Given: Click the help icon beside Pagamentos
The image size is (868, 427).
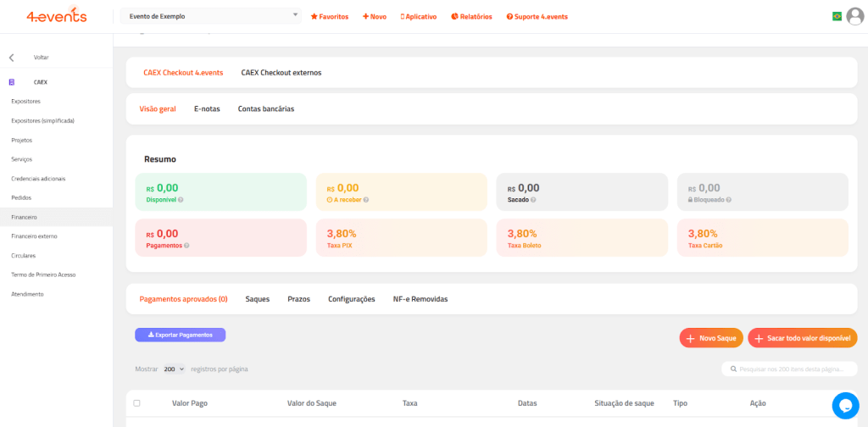Looking at the screenshot, I should 186,246.
